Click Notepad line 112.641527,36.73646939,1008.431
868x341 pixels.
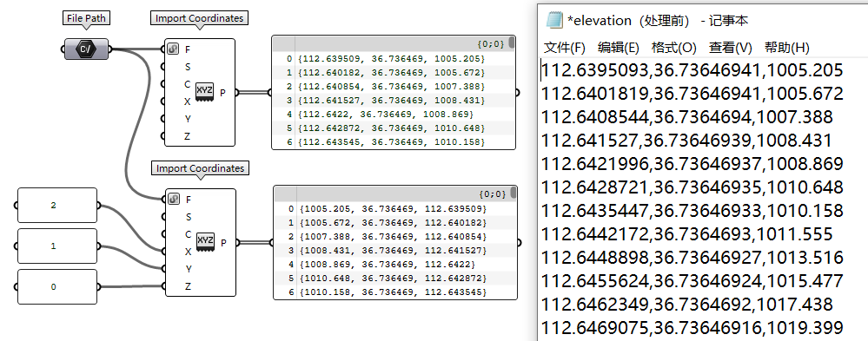(686, 141)
